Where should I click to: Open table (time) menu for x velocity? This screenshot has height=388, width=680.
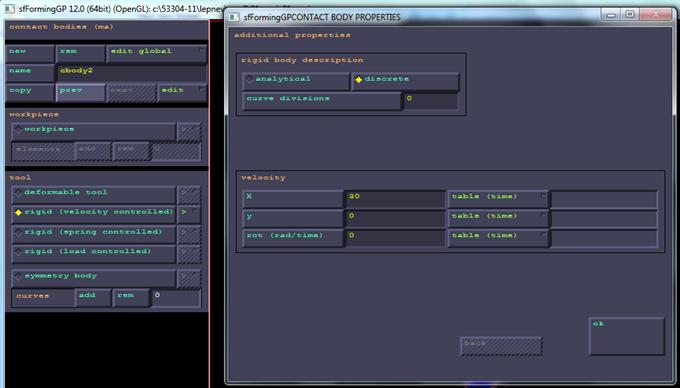[498, 199]
